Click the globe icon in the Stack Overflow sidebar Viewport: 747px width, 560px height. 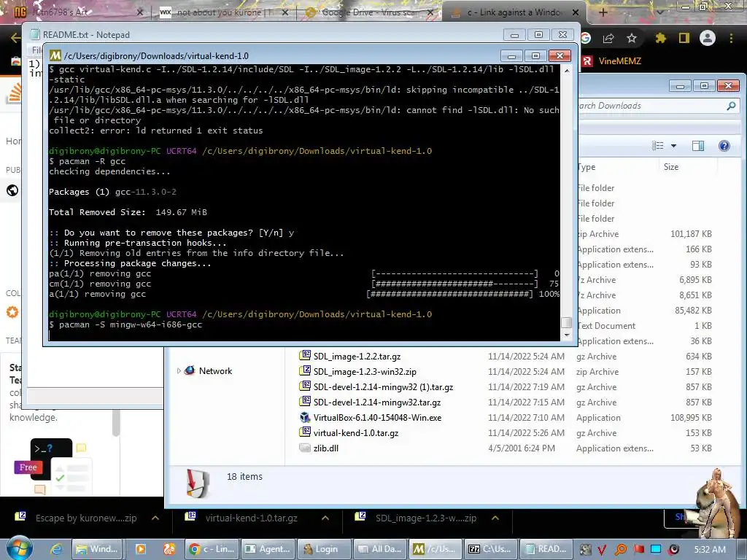12,190
